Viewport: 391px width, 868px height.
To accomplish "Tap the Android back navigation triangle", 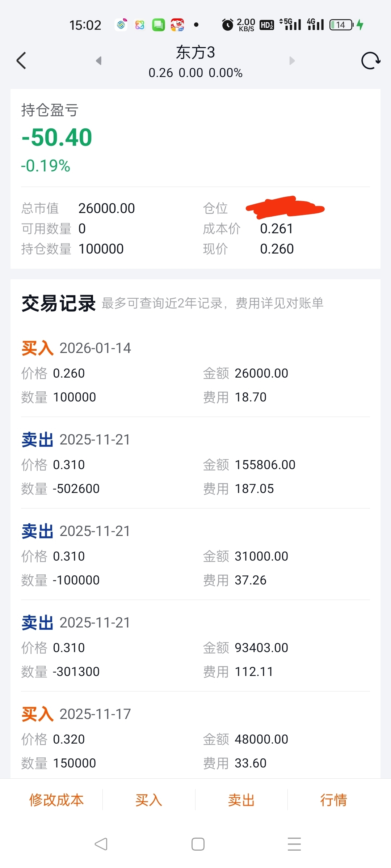I will click(x=101, y=844).
